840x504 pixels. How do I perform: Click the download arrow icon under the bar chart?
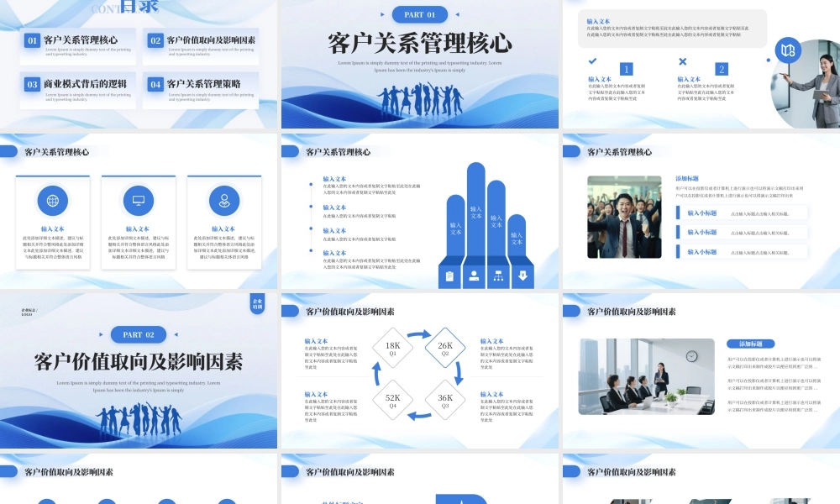(x=522, y=276)
